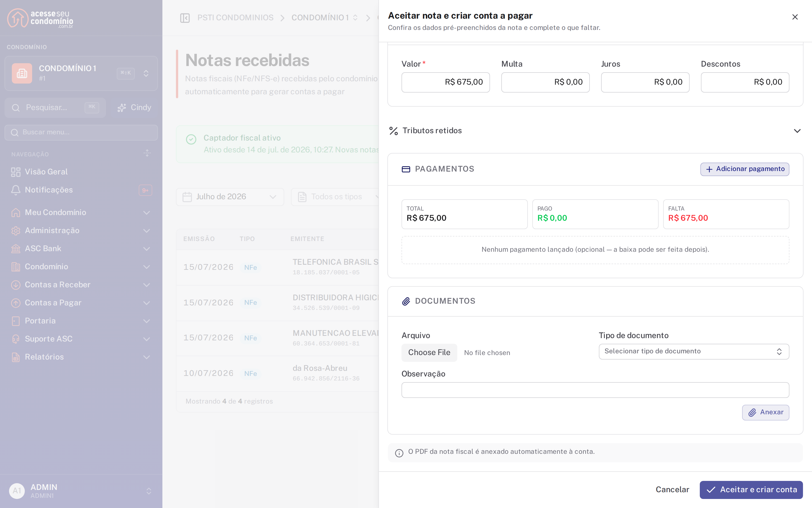Click the Administração gear icon

click(x=16, y=231)
